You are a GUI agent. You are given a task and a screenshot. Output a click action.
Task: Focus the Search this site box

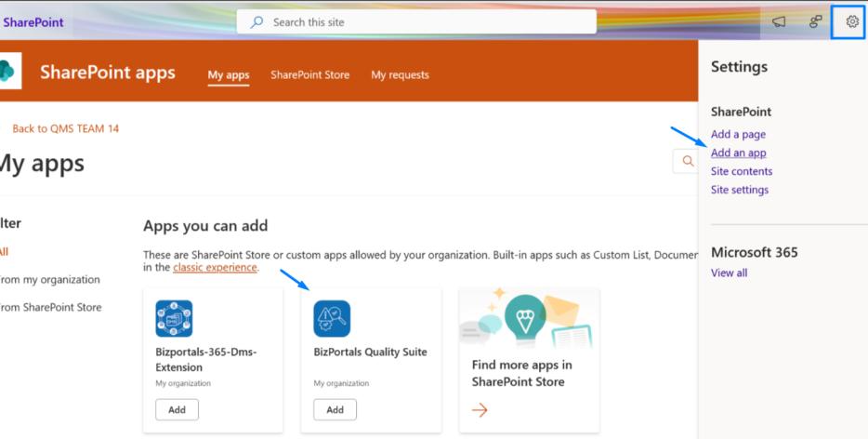point(416,22)
